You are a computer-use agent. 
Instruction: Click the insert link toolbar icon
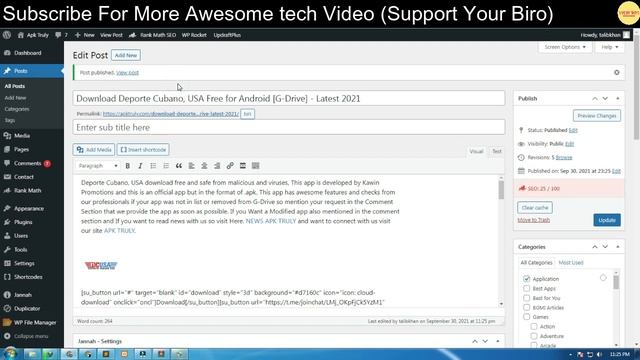pyautogui.click(x=230, y=166)
